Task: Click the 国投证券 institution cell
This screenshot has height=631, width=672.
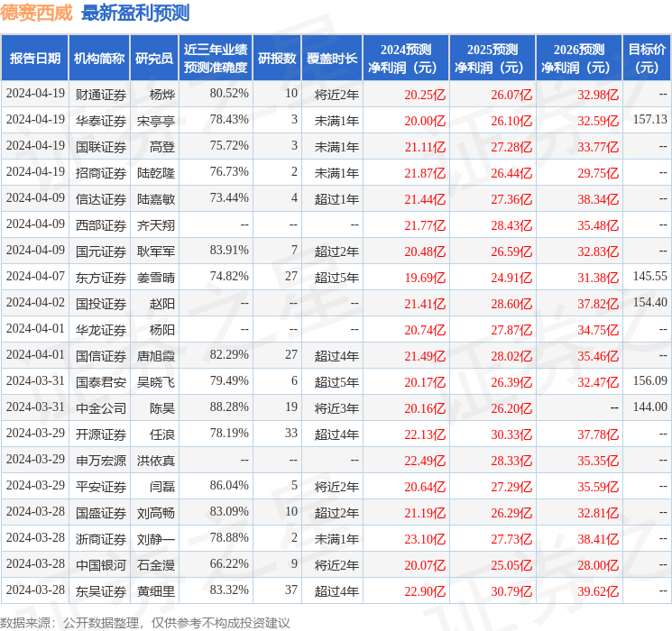Action: click(101, 304)
